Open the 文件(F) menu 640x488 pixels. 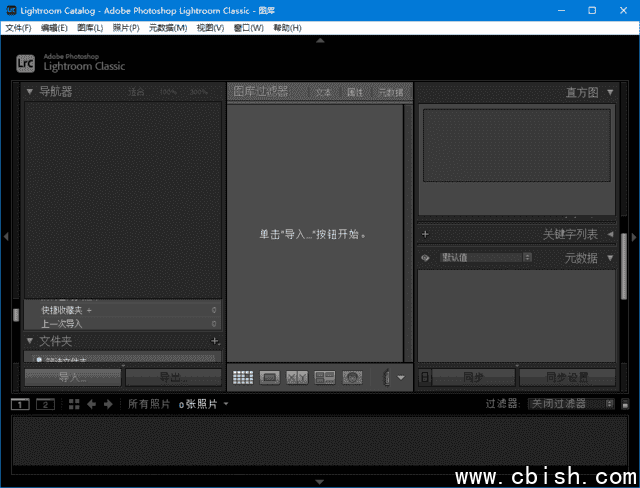[18, 28]
